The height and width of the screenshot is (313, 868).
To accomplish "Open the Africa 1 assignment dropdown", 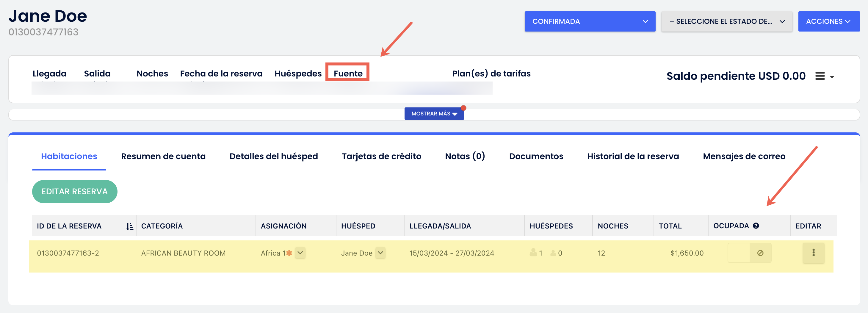I will [300, 253].
